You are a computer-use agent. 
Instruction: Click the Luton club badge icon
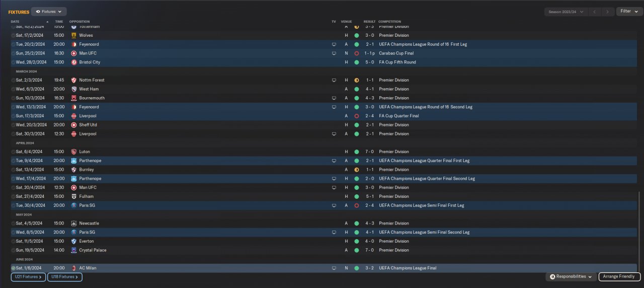[74, 152]
